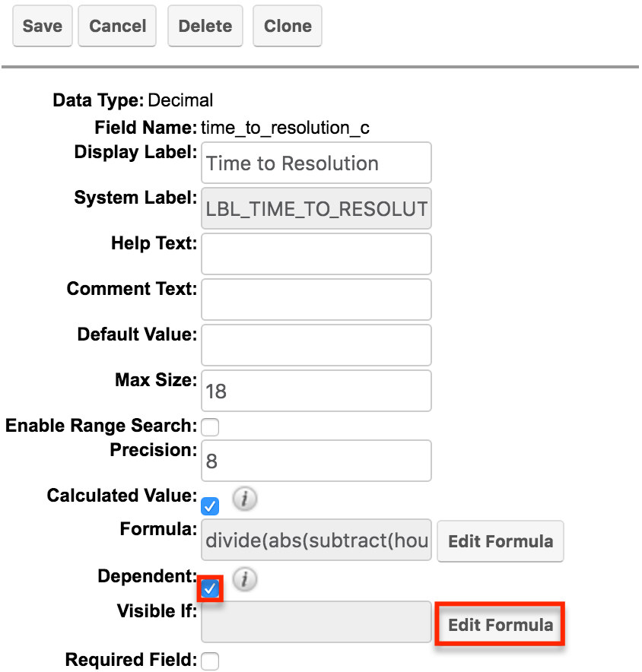Select the Default Value text field
The width and height of the screenshot is (642, 672).
tap(316, 345)
